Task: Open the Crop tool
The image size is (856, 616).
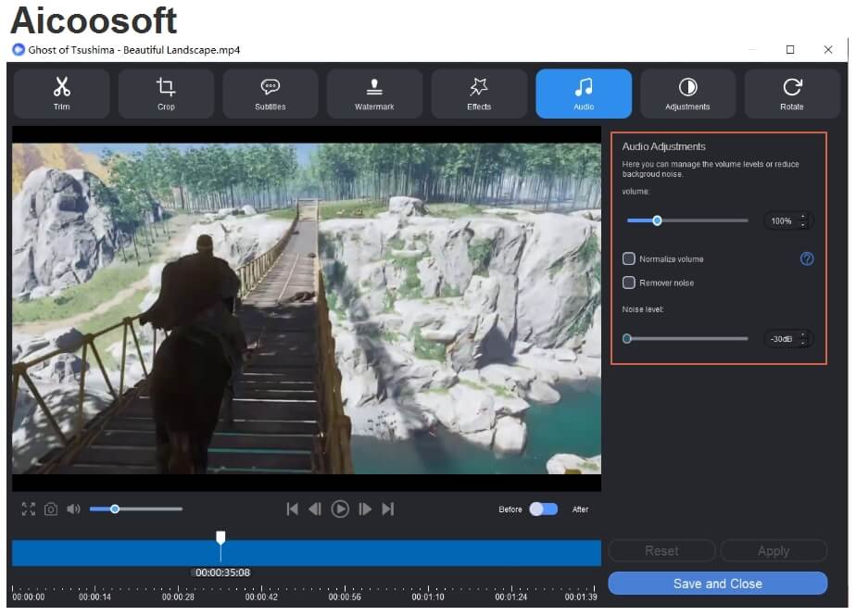Action: (x=166, y=94)
